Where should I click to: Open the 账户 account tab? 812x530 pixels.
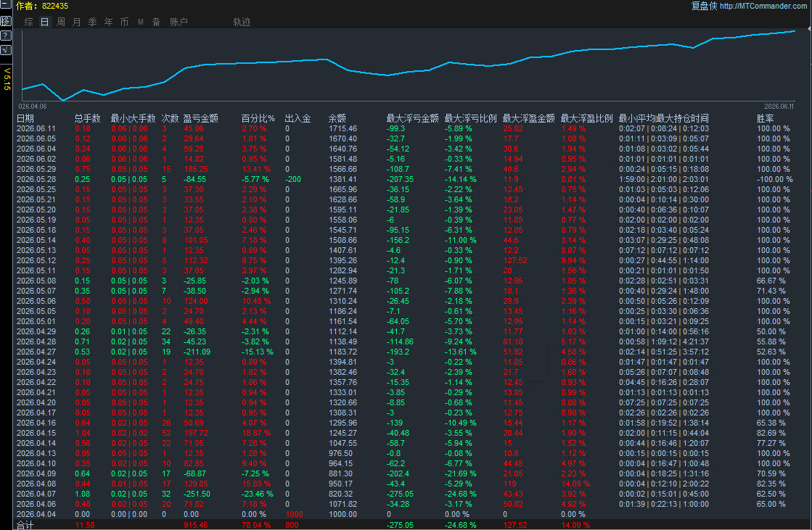(179, 22)
